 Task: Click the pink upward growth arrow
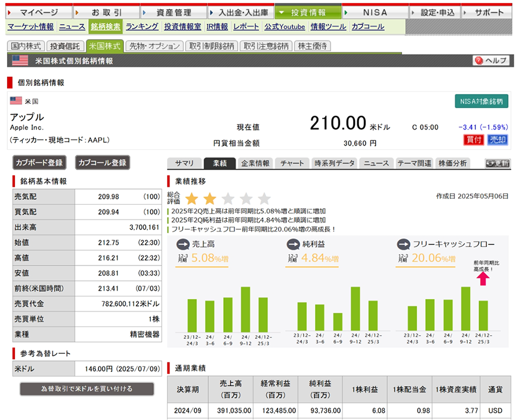pos(483,279)
